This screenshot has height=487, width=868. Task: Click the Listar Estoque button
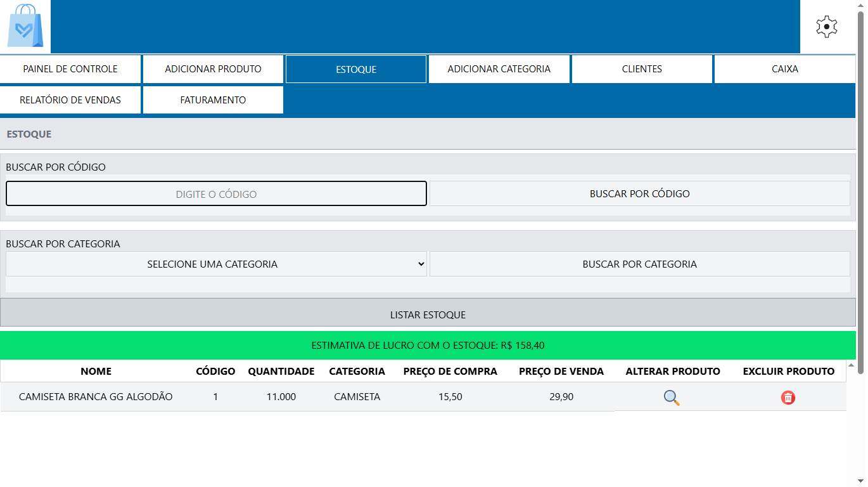click(x=428, y=315)
